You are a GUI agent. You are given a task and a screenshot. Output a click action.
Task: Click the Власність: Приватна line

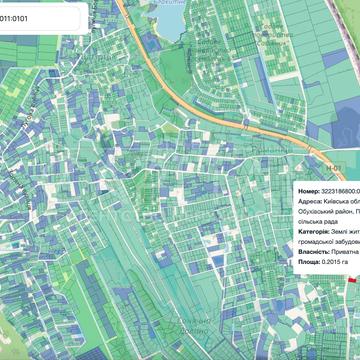point(329,252)
